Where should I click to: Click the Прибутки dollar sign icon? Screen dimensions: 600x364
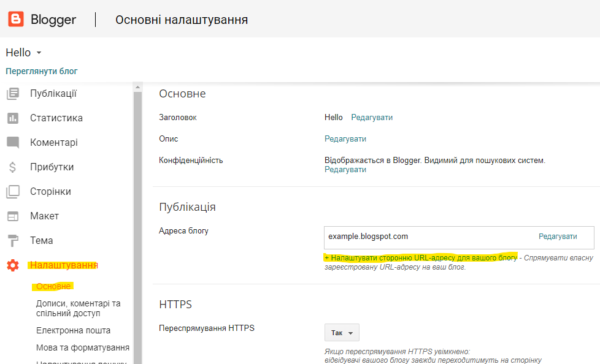coord(13,167)
